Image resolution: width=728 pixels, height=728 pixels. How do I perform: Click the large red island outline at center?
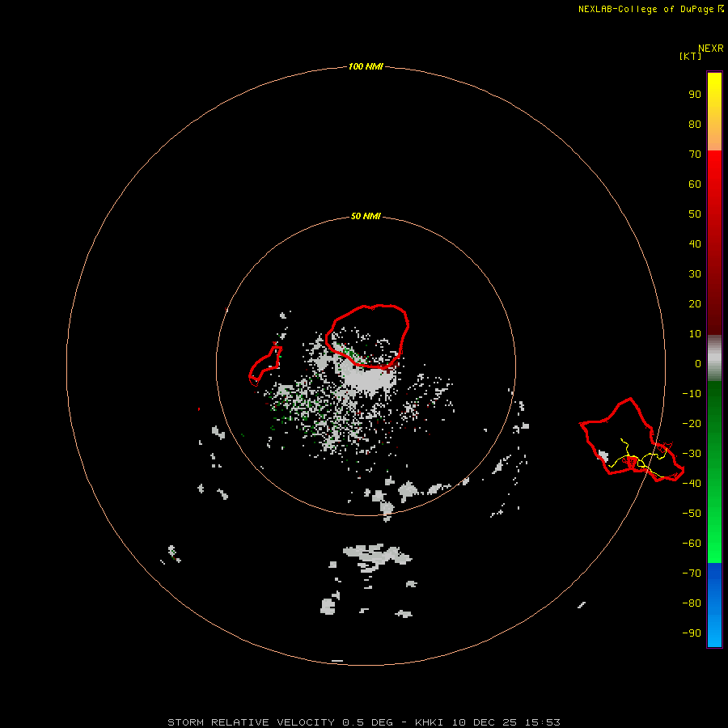(x=367, y=336)
